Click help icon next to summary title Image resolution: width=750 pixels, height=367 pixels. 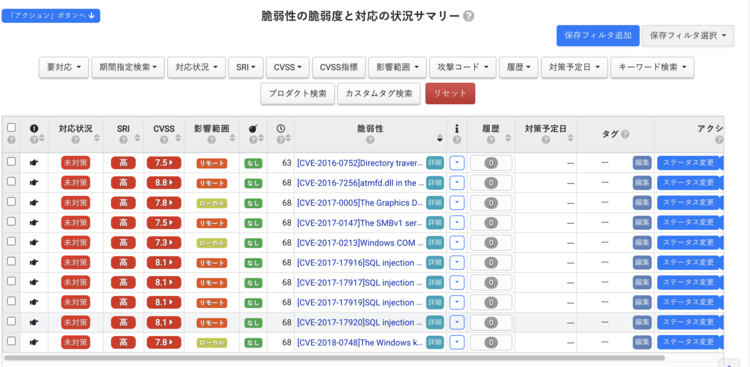469,16
